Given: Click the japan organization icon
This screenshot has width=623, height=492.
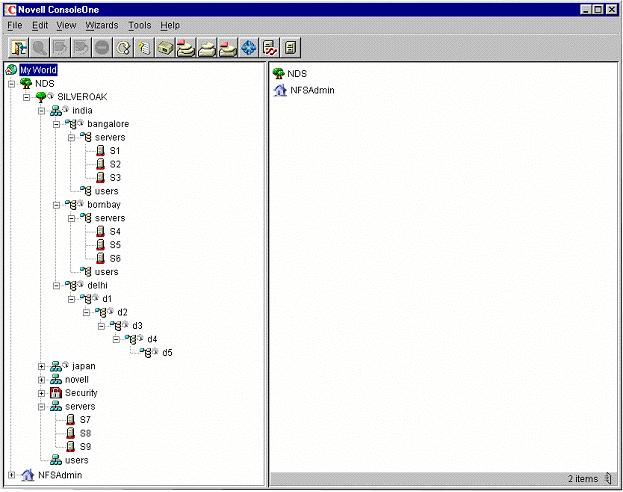Looking at the screenshot, I should (x=56, y=366).
